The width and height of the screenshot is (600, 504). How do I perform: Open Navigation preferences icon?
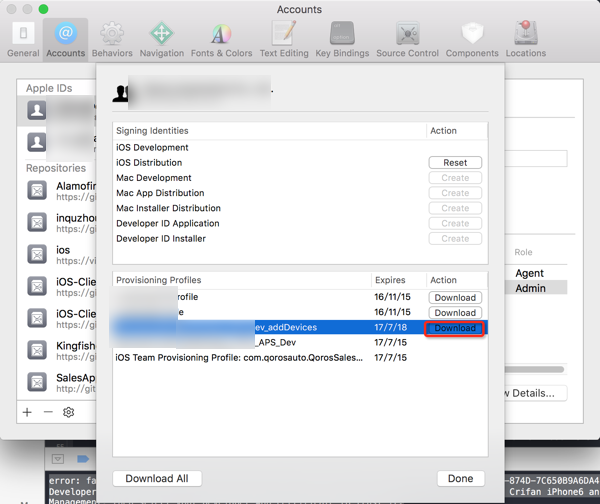[x=161, y=40]
